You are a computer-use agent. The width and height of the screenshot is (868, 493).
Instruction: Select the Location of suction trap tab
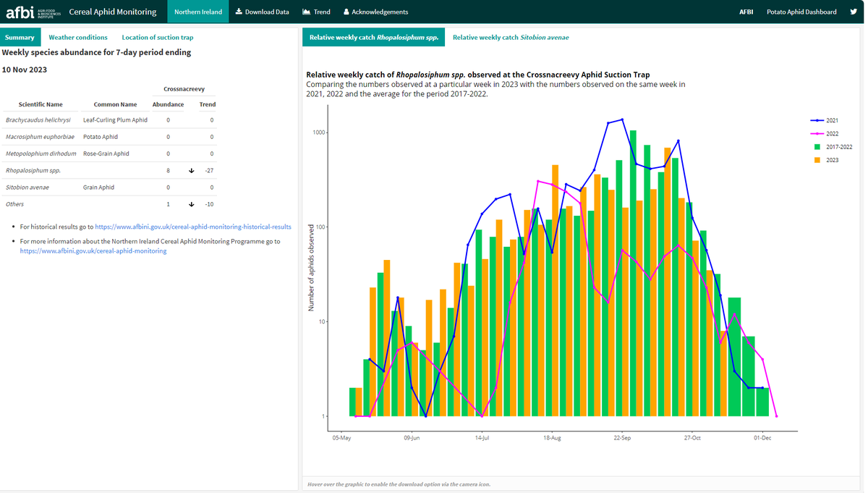(157, 37)
